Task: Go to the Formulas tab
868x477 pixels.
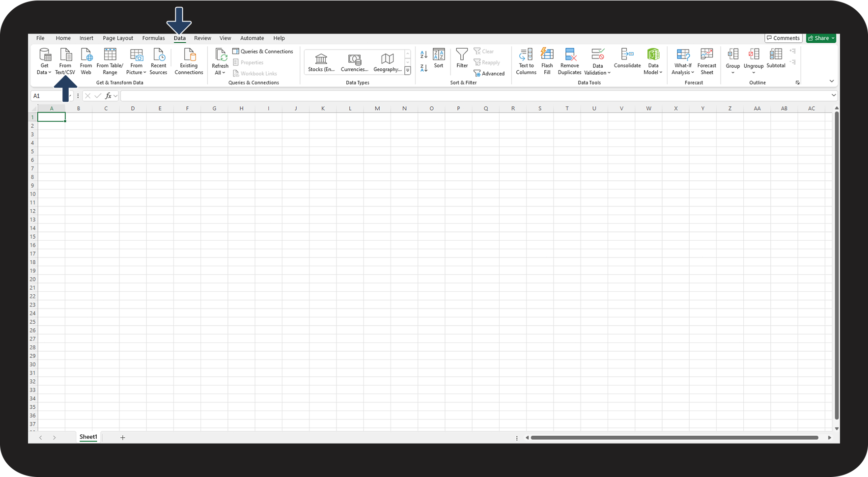Action: (x=154, y=38)
